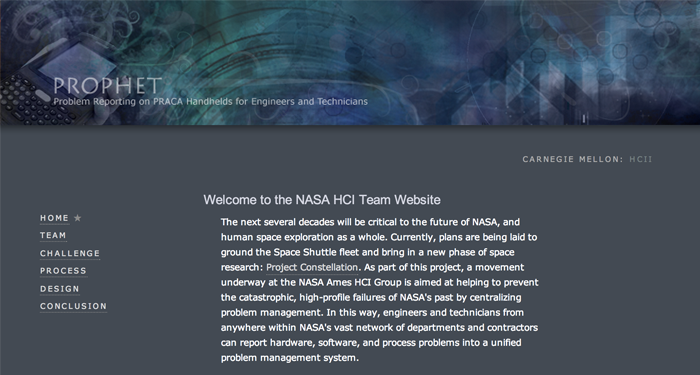
Task: Click the star icon beside HOME
Action: (x=78, y=218)
